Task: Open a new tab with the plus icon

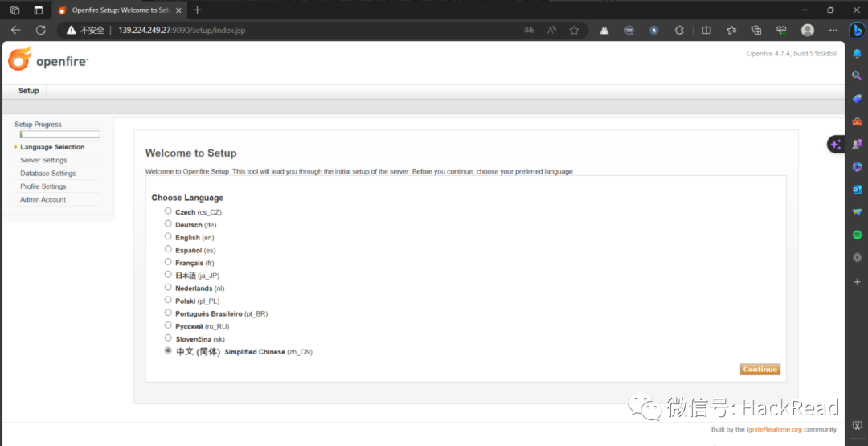Action: point(197,10)
